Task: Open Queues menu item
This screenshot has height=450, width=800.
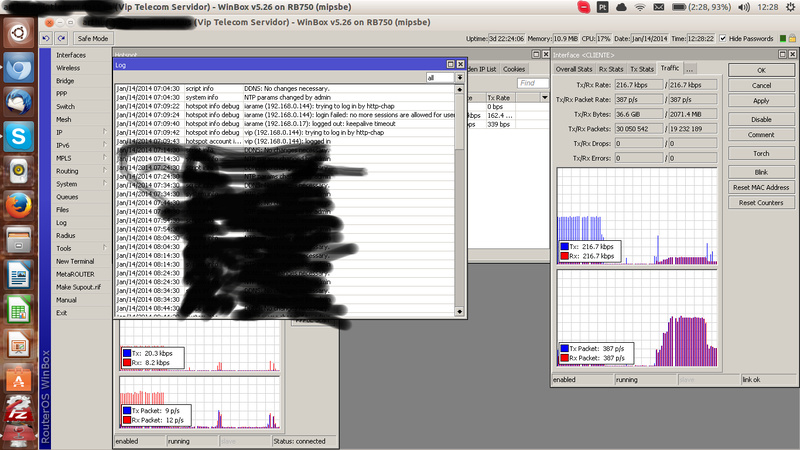Action: click(x=67, y=196)
